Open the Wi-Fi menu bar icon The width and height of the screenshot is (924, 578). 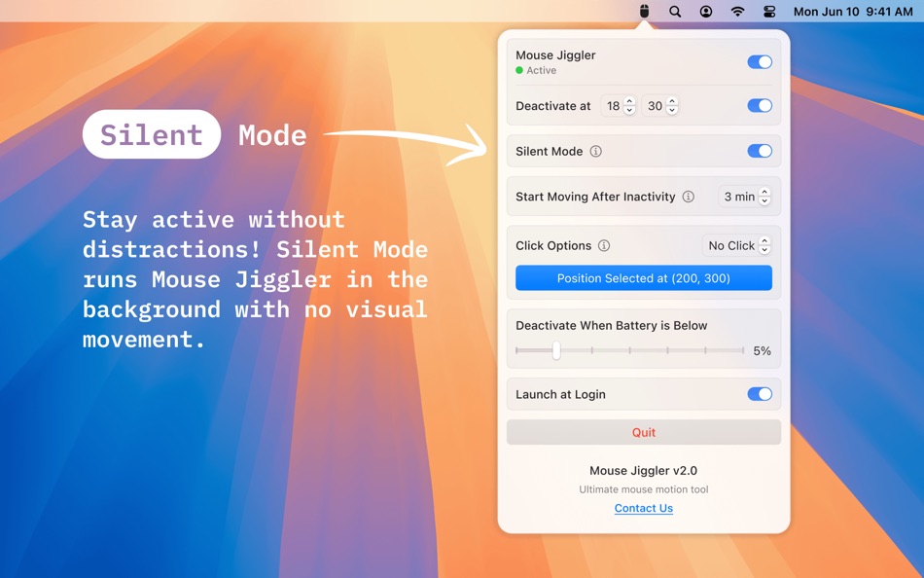tap(737, 12)
